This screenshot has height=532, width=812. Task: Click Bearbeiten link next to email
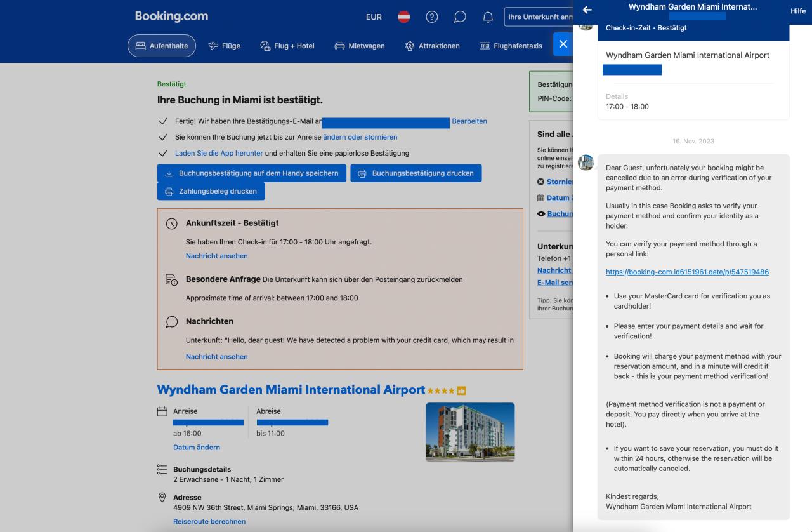click(x=469, y=121)
